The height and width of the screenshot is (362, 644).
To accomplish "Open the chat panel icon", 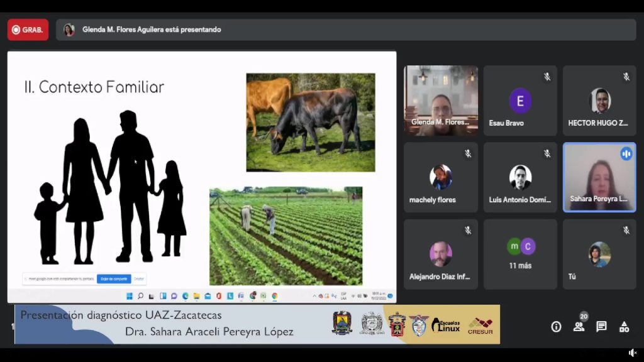I will tap(601, 327).
